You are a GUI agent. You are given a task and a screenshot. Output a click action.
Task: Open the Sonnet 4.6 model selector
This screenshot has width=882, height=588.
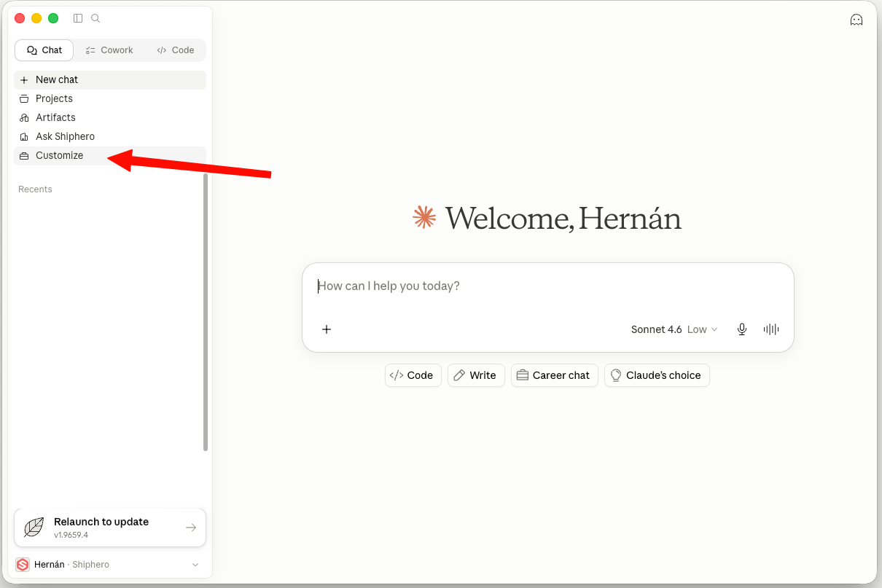tap(674, 329)
